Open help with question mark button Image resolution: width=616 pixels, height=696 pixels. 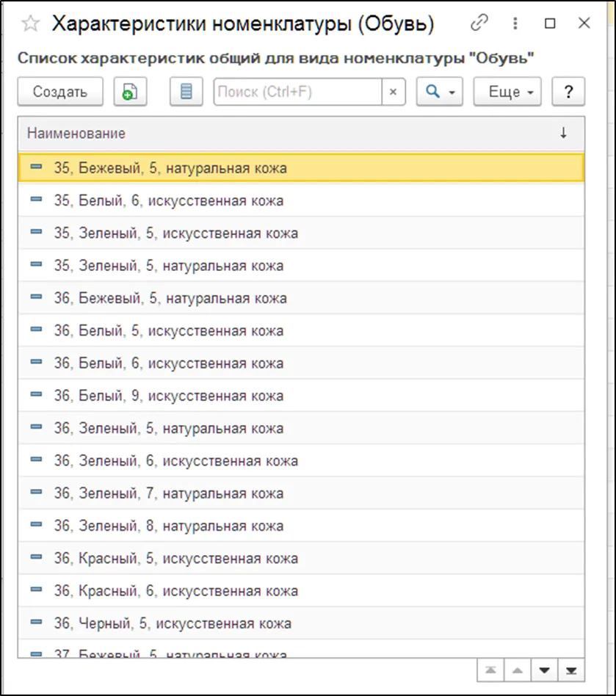point(568,92)
